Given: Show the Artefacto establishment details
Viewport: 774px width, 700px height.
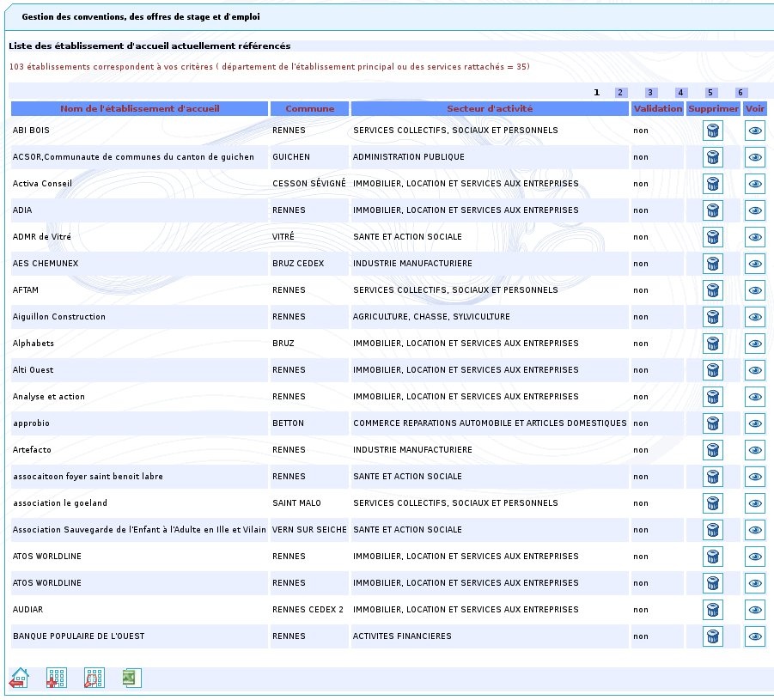Looking at the screenshot, I should coord(755,450).
